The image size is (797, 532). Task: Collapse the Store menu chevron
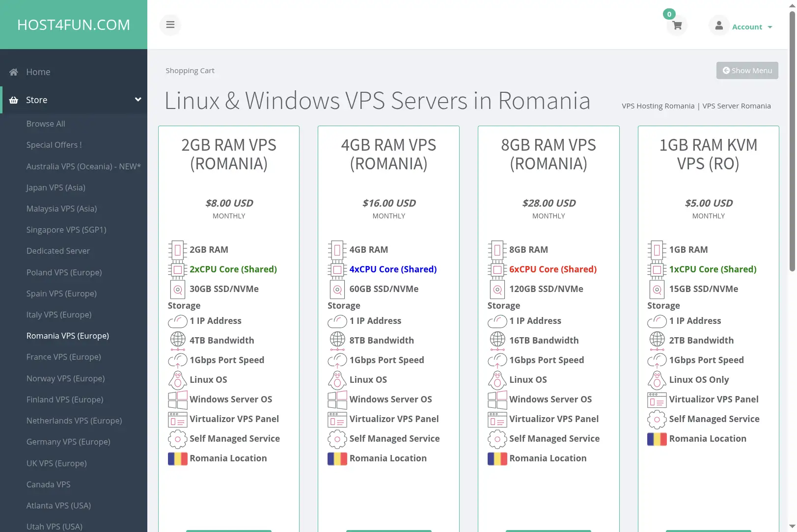[138, 100]
